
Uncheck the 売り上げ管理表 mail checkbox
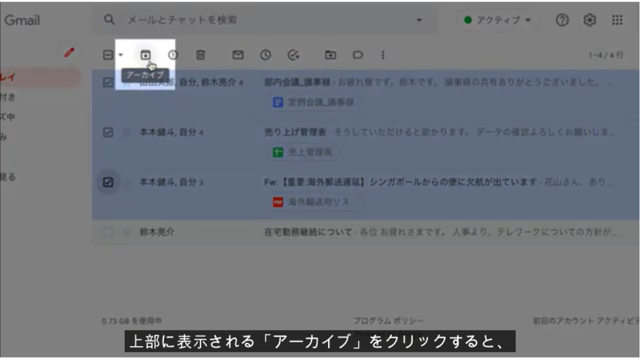[x=108, y=132]
